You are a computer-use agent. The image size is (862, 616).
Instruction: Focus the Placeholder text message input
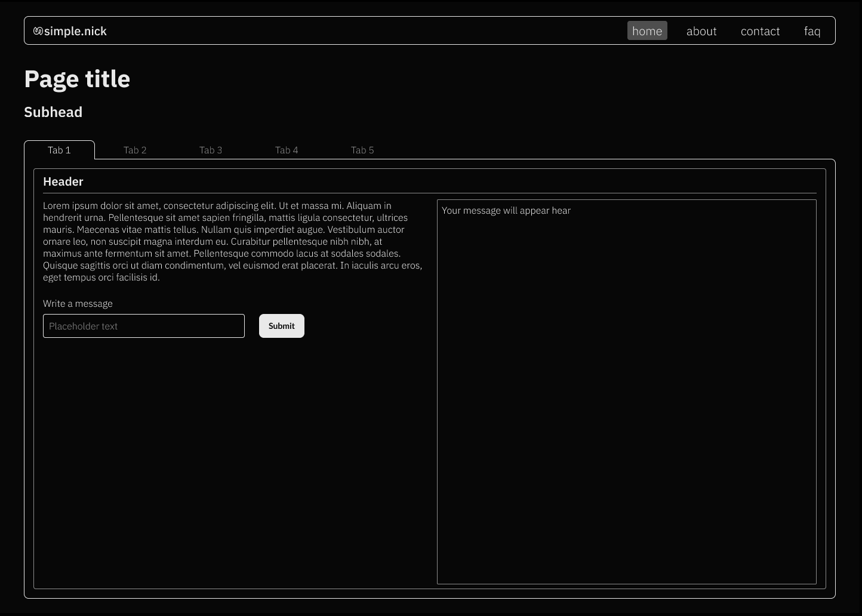(x=144, y=326)
